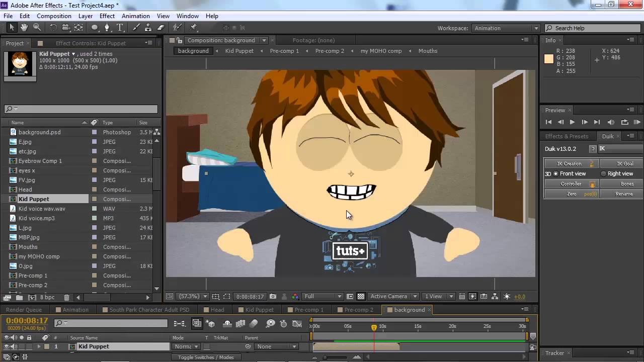Select the Hand tool

click(24, 28)
